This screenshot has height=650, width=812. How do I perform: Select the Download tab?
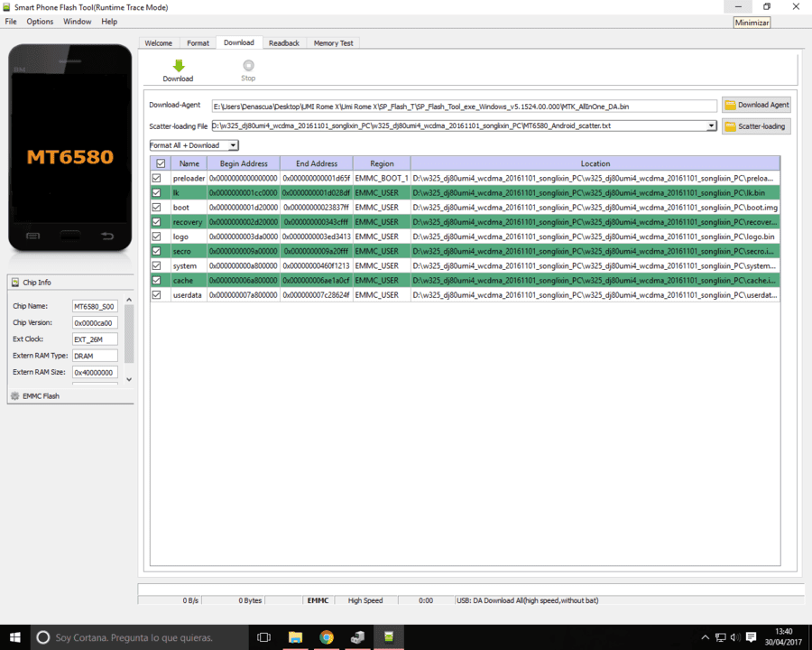click(239, 42)
